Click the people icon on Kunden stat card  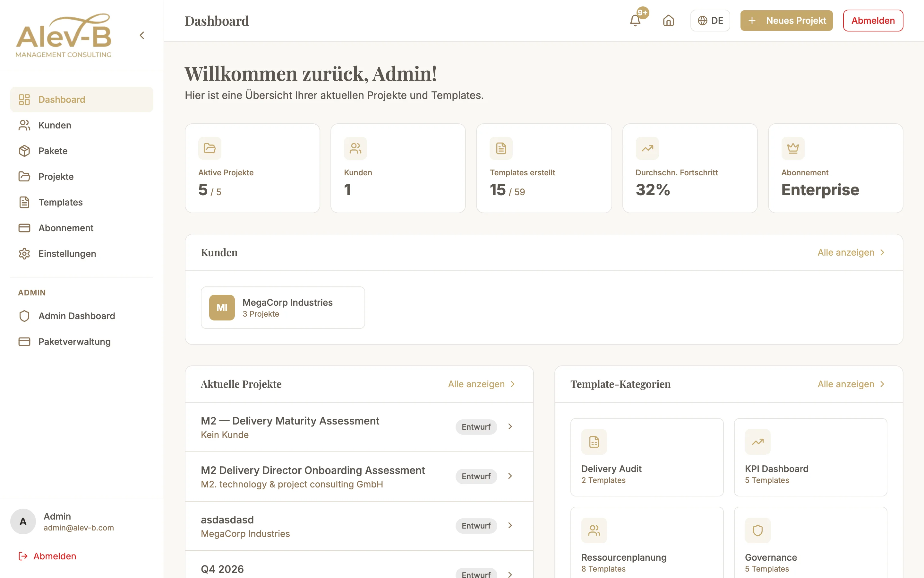pos(355,148)
